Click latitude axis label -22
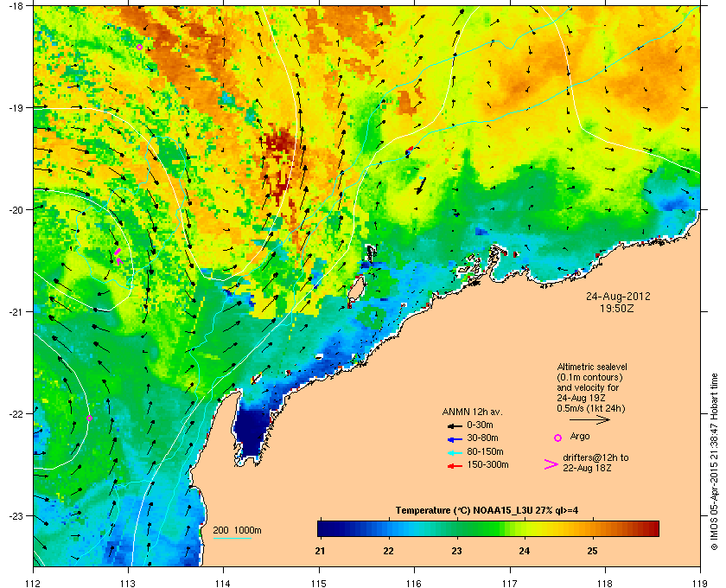 click(x=16, y=413)
